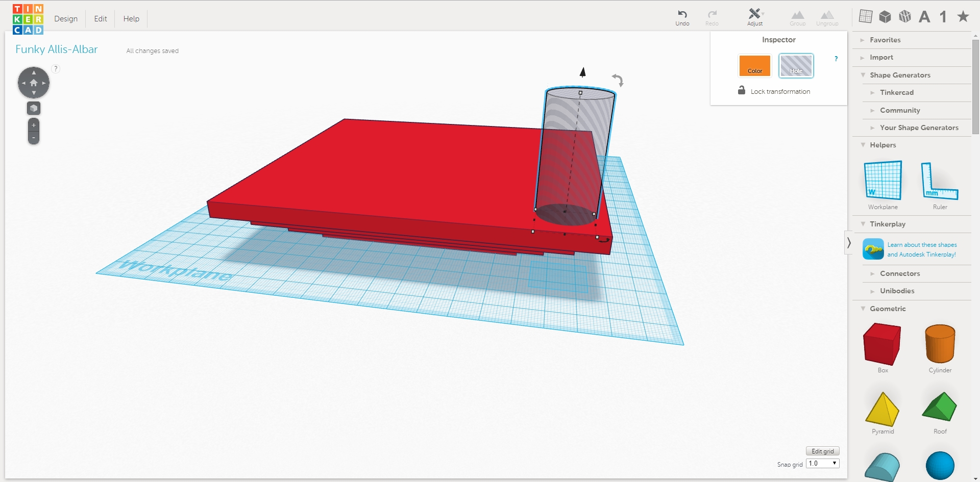The width and height of the screenshot is (980, 482).
Task: Click the cylinder's top center handle
Action: pos(580,93)
